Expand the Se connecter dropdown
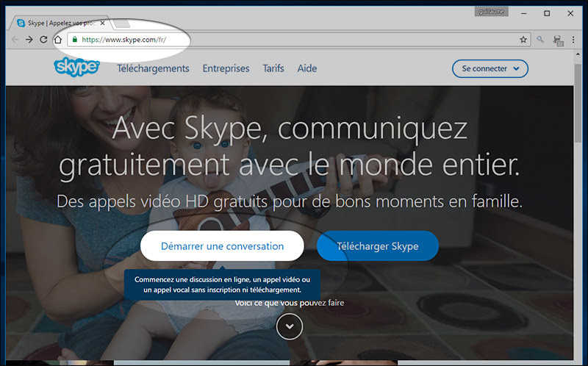588x366 pixels. pyautogui.click(x=490, y=68)
